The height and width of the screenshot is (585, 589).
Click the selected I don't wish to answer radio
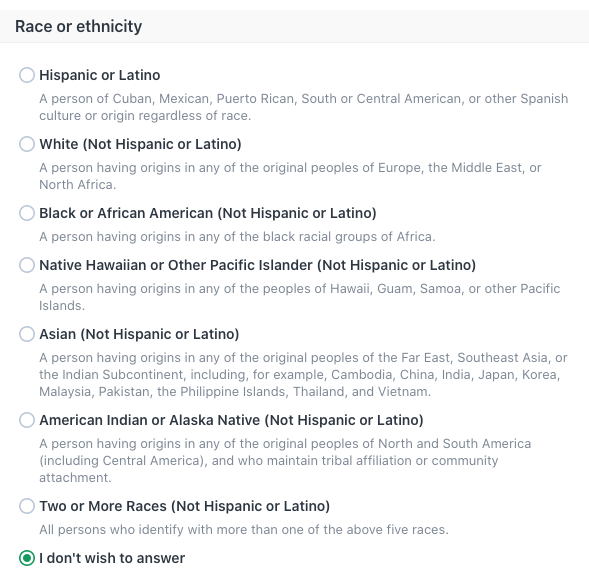click(x=27, y=558)
